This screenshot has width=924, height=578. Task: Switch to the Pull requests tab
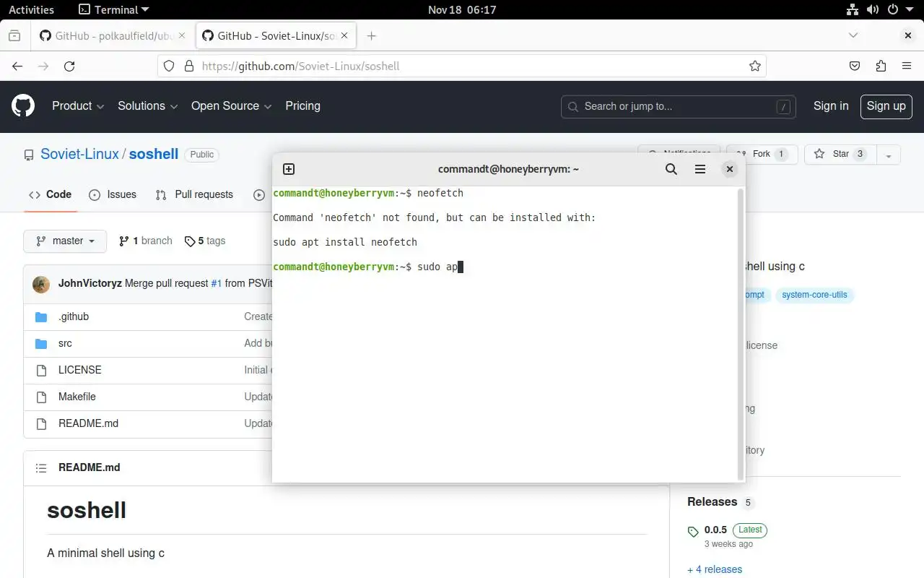click(x=194, y=194)
